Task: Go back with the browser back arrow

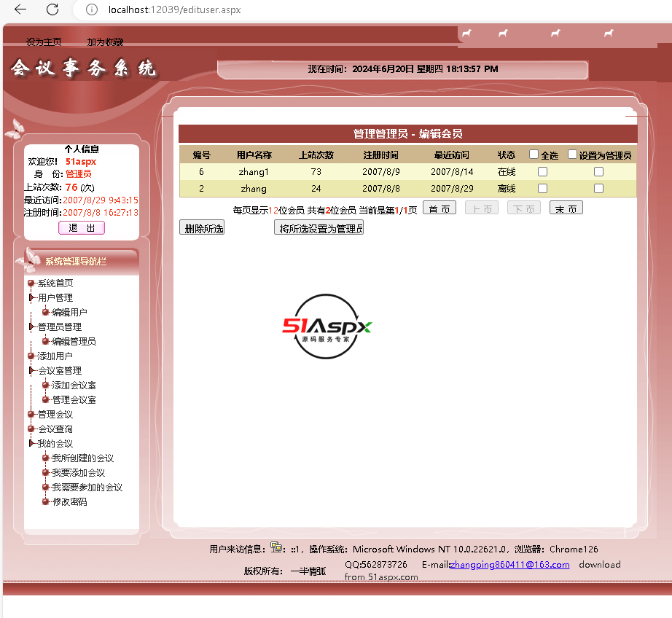Action: coord(20,9)
